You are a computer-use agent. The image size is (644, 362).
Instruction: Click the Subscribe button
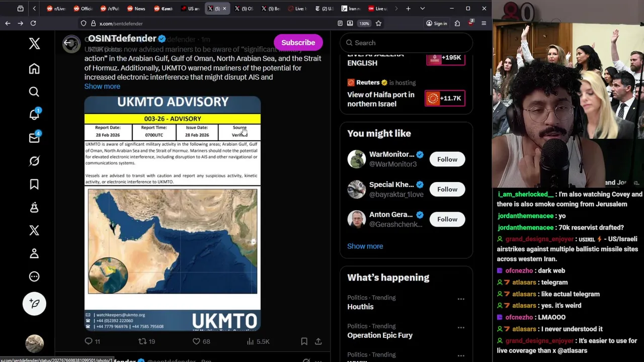tap(298, 43)
